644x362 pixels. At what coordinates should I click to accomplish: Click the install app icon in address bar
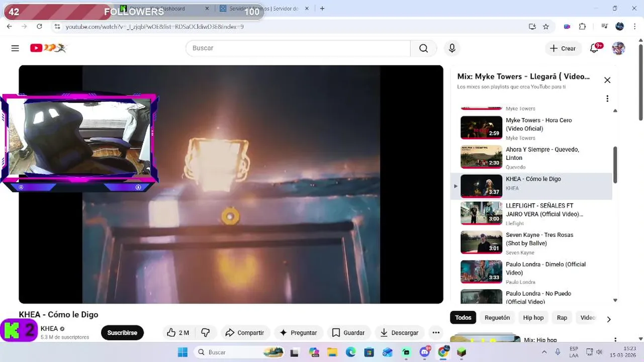click(532, 27)
